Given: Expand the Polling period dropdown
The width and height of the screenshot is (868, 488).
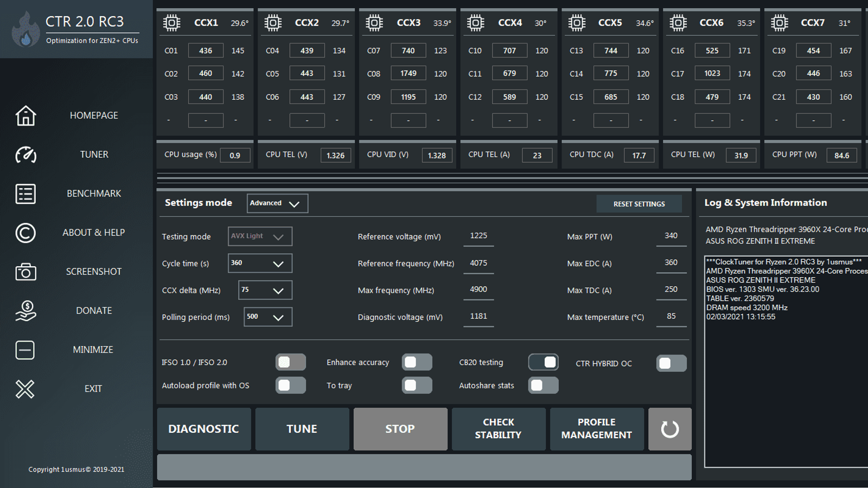Looking at the screenshot, I should point(268,317).
